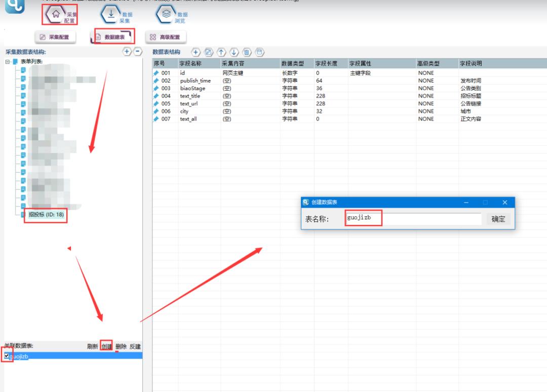The image size is (547, 392).
Task: Open the 采集配置 home tab
Action: tap(60, 15)
